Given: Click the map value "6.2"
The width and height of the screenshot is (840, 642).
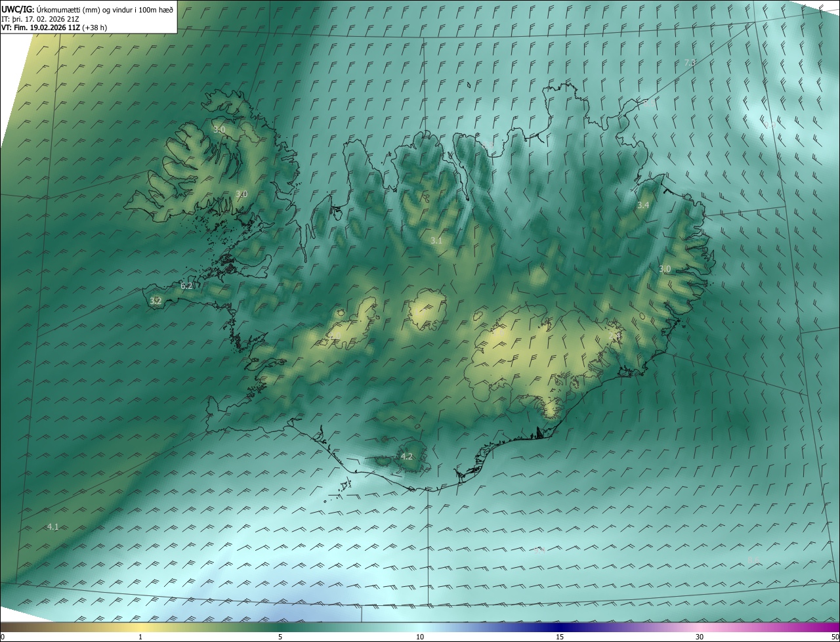Looking at the screenshot, I should tap(186, 286).
